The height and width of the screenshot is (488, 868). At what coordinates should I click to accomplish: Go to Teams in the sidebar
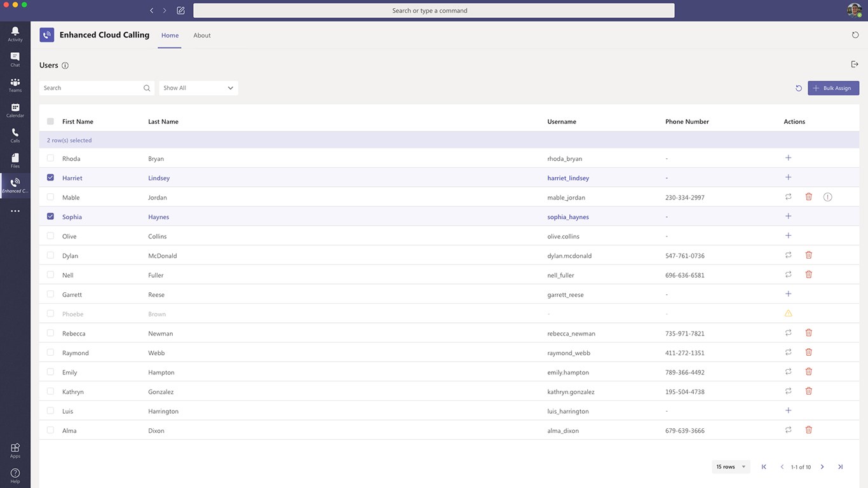(15, 85)
